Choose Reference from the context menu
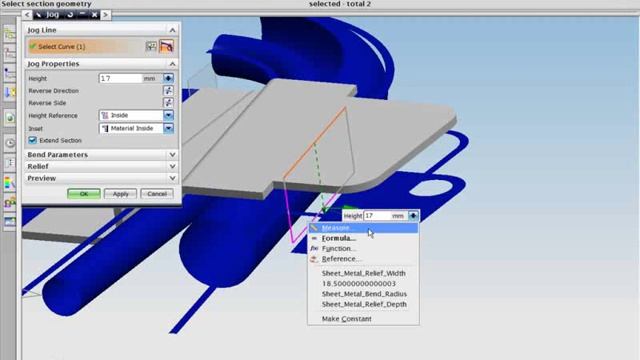The width and height of the screenshot is (640, 360). point(363,259)
